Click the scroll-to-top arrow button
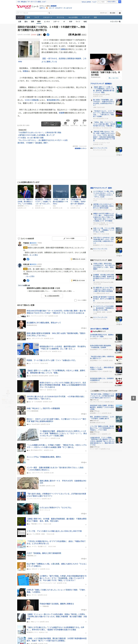 tap(133, 398)
